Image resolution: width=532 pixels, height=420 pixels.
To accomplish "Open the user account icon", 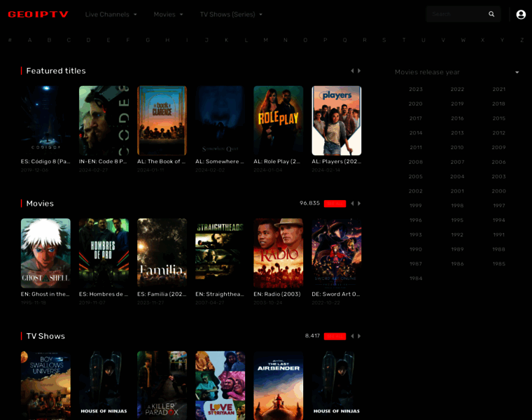I will pyautogui.click(x=521, y=15).
